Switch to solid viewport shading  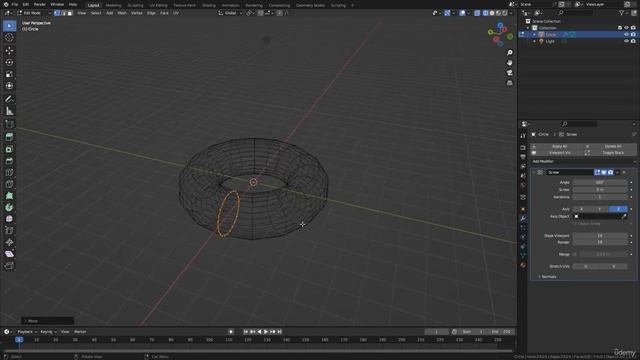(x=492, y=13)
